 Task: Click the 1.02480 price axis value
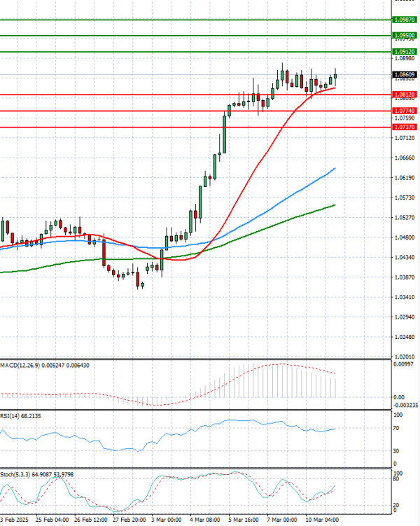click(405, 337)
